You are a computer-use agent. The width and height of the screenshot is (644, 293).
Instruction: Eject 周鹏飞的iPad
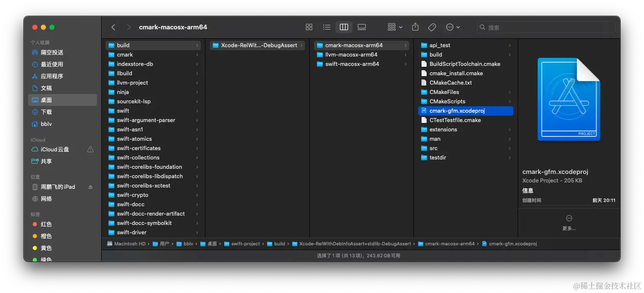coord(90,187)
